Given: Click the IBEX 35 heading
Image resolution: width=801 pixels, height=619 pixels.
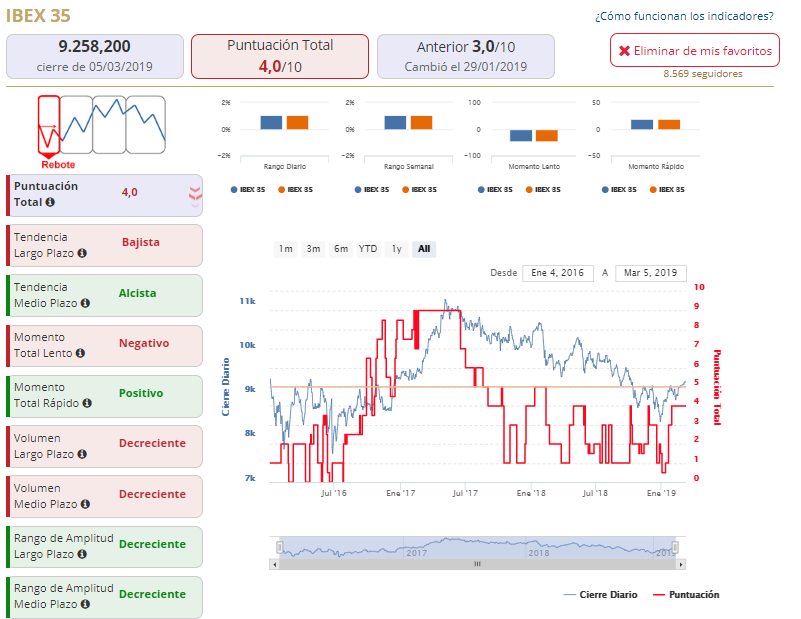Looking at the screenshot, I should pos(38,16).
